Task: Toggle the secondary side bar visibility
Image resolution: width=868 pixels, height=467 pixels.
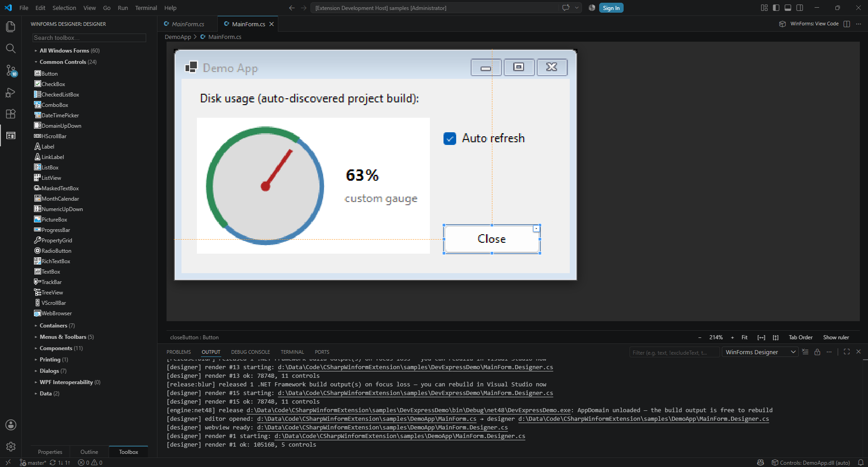Action: [800, 8]
